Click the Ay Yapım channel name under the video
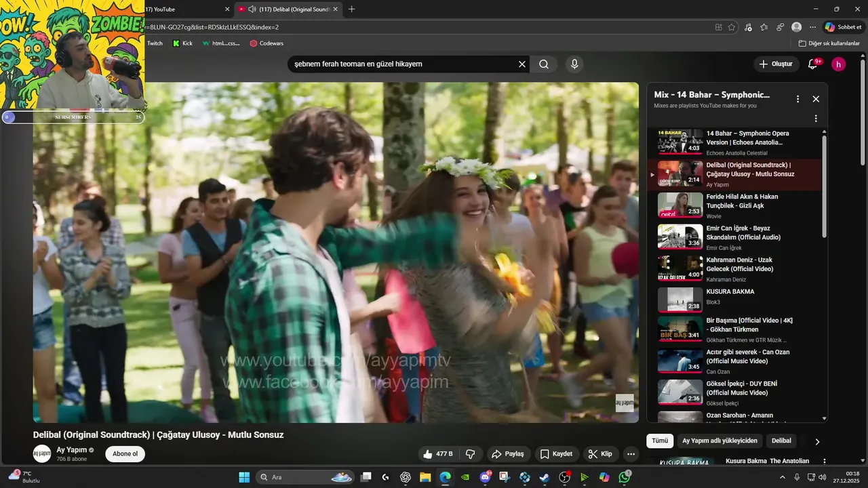Screen dimensions: 868x488 pos(71,450)
